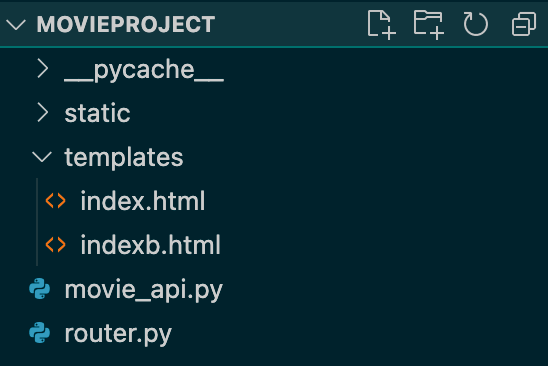The height and width of the screenshot is (366, 548).
Task: Click the Python icon beside router.py
Action: [x=39, y=332]
